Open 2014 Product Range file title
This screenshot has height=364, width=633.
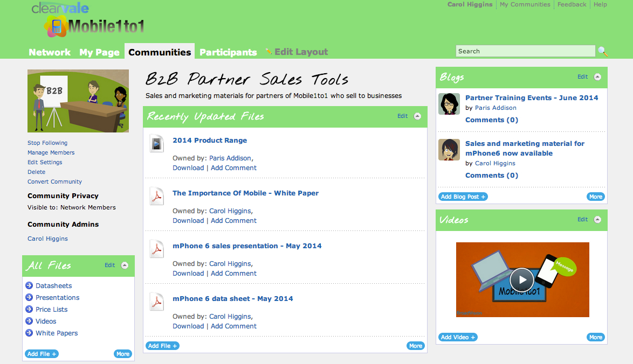pyautogui.click(x=210, y=141)
